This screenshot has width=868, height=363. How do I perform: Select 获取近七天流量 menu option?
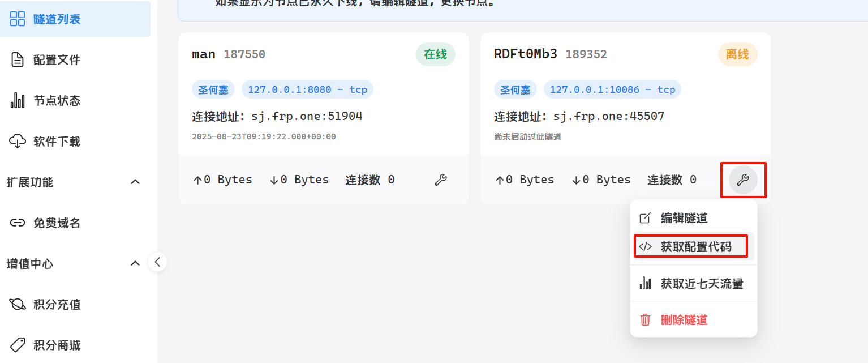click(x=702, y=284)
